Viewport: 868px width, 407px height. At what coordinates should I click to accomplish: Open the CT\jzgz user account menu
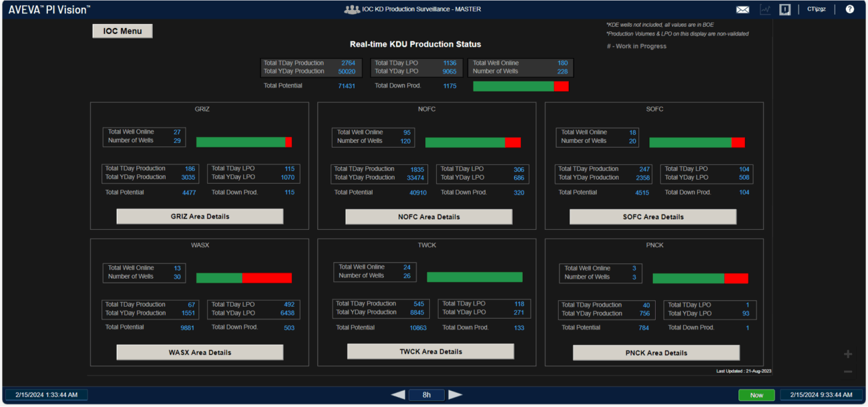[816, 9]
